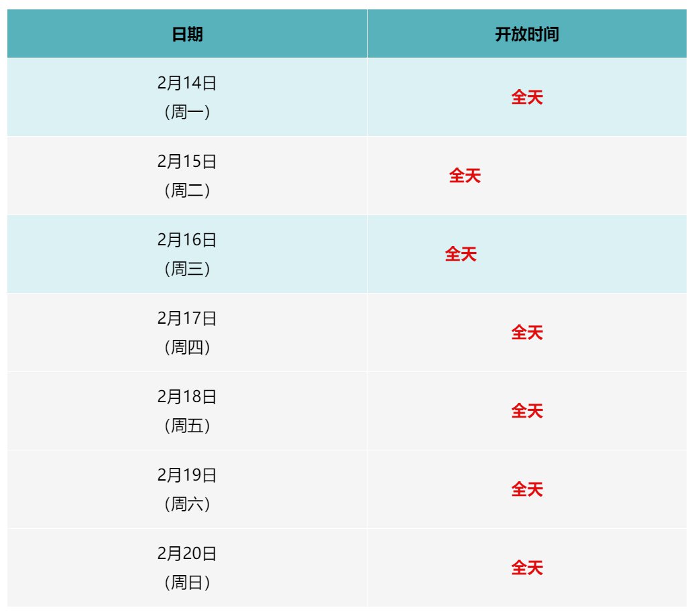This screenshot has height=616, width=696.
Task: Click 全天 in the 2月15日 row
Action: tap(465, 176)
